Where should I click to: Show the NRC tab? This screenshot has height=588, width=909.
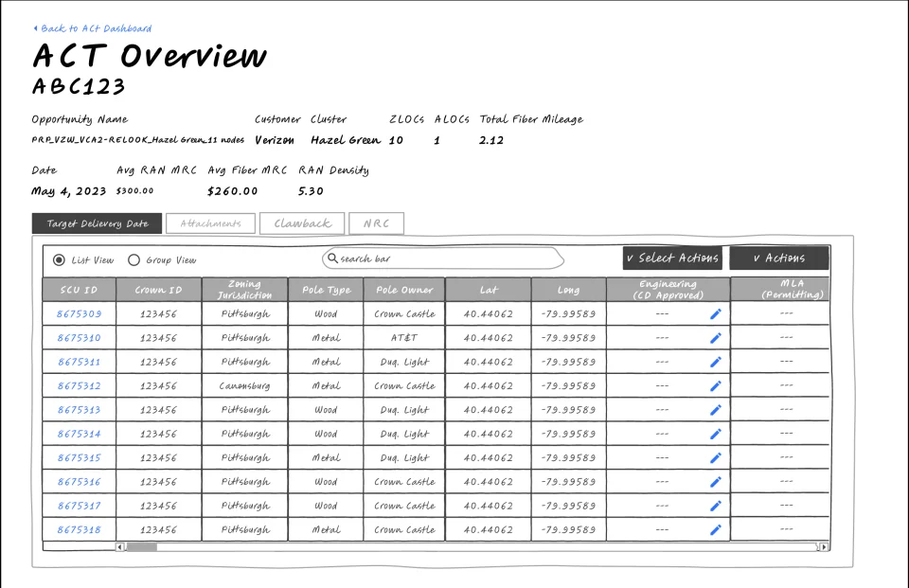pos(376,223)
